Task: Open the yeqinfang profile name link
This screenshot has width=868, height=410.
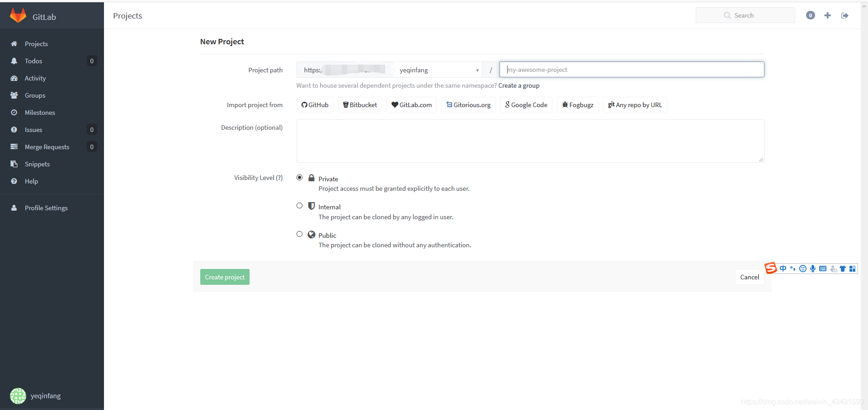Action: pyautogui.click(x=46, y=396)
